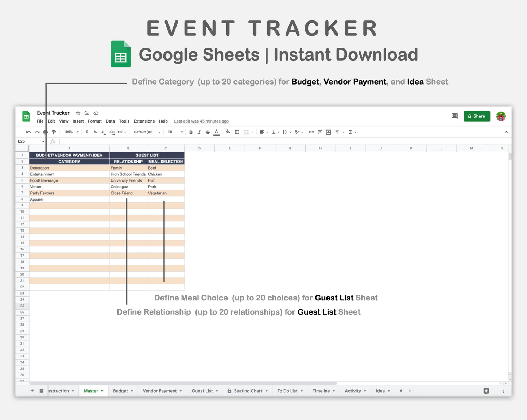Viewport: 527px width, 420px height.
Task: Open the Fill color tool
Action: tap(228, 132)
